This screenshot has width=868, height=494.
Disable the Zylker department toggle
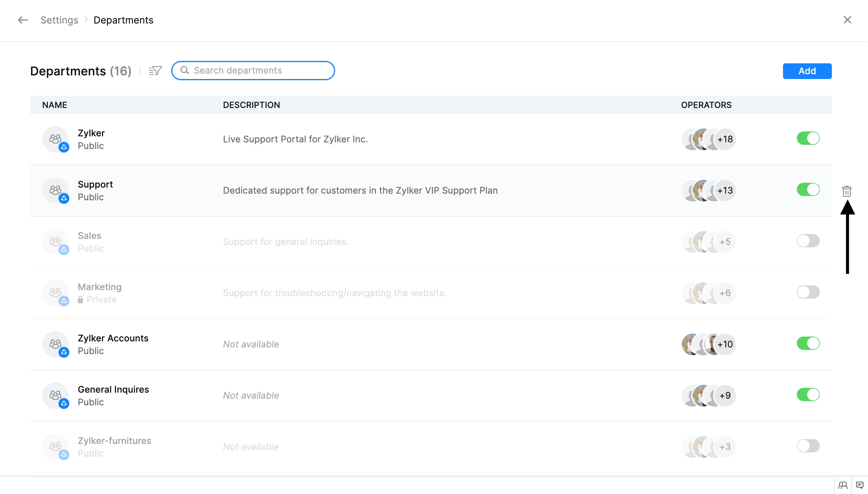click(x=808, y=138)
